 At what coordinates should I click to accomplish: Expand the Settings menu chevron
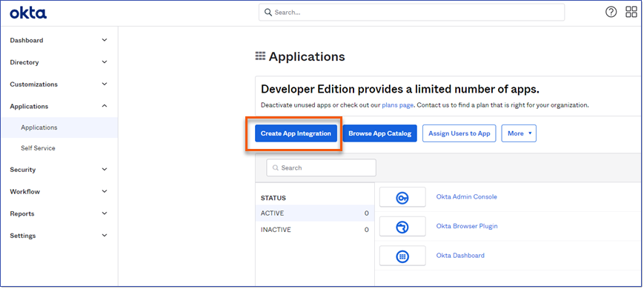[104, 236]
